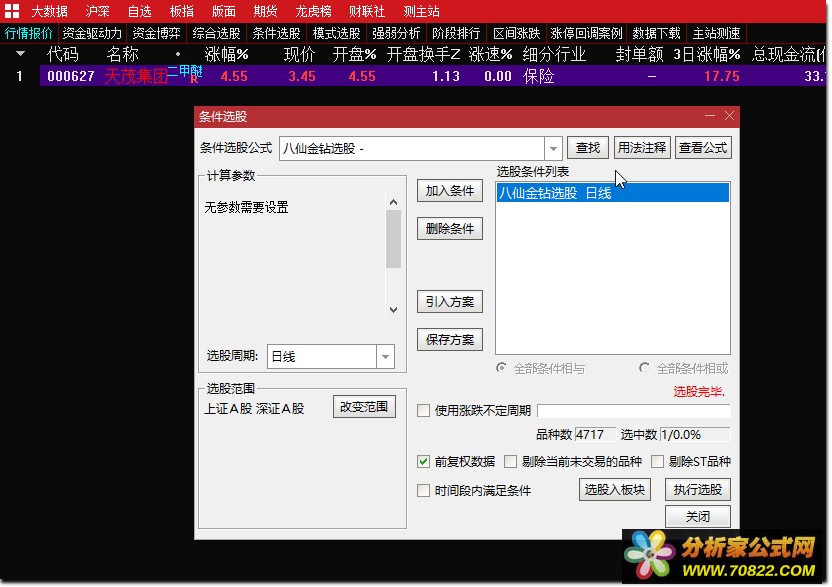Viewport: 832px width, 587px height.
Task: Expand the 条件选股公式 dropdown arrow
Action: [553, 149]
